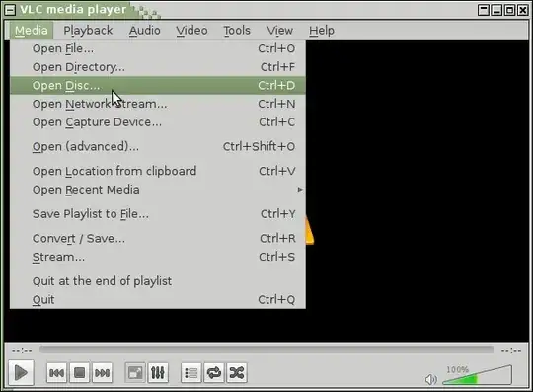Close the VLC window
Screen dimensions: 533x392
click(x=523, y=10)
